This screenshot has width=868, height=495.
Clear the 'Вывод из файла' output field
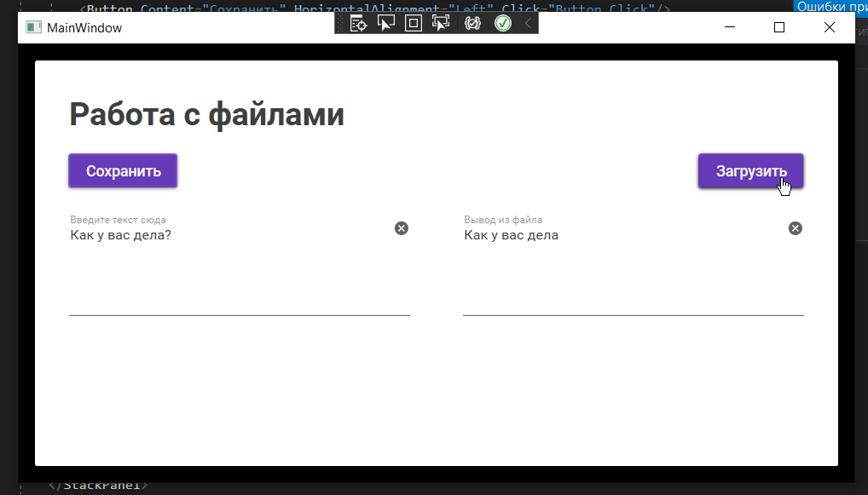pyautogui.click(x=795, y=228)
